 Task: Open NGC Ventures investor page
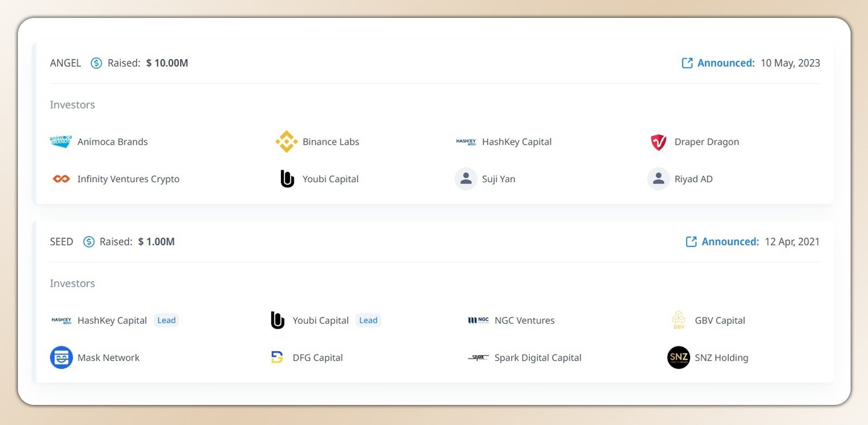click(525, 320)
